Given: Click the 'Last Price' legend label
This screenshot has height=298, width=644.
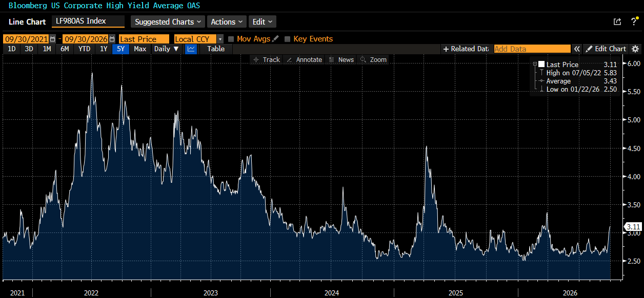Looking at the screenshot, I should pyautogui.click(x=562, y=65).
